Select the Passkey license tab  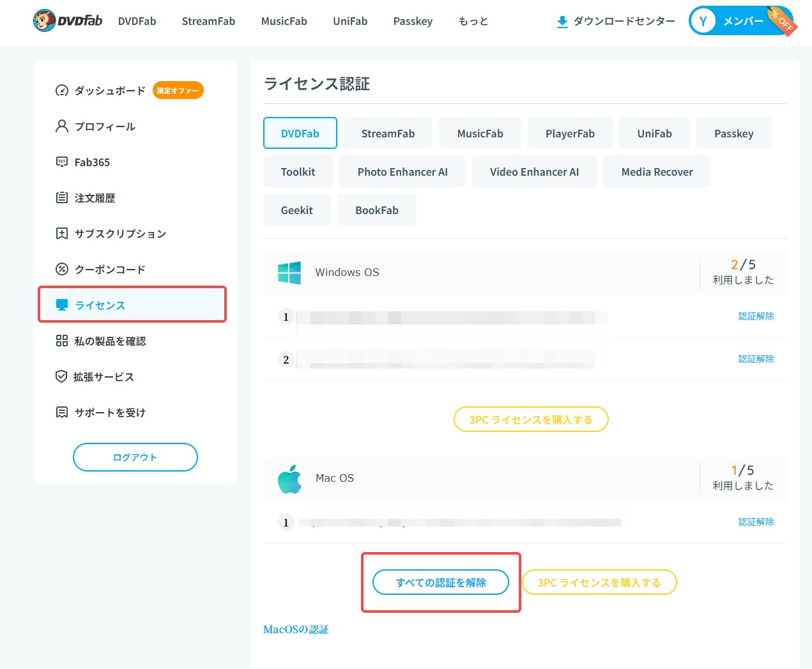734,133
